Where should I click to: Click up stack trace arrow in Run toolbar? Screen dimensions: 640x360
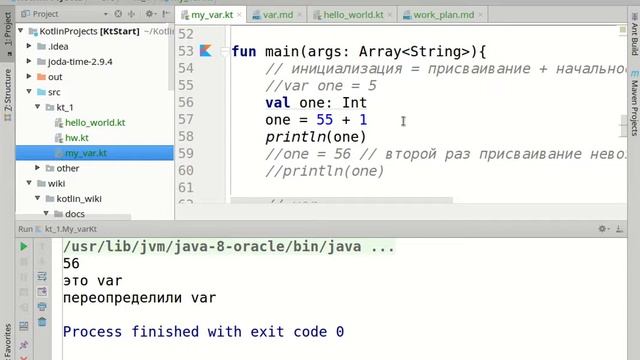42,246
